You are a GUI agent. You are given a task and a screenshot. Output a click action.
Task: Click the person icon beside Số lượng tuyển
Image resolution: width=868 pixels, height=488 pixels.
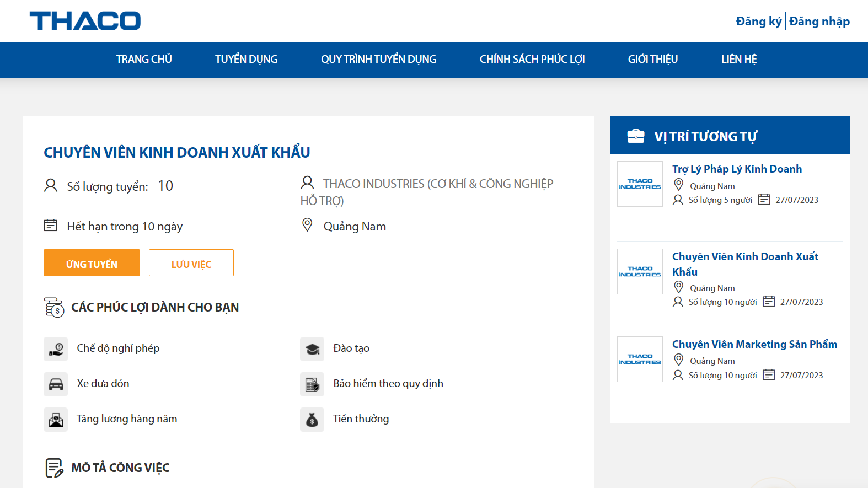pos(51,185)
